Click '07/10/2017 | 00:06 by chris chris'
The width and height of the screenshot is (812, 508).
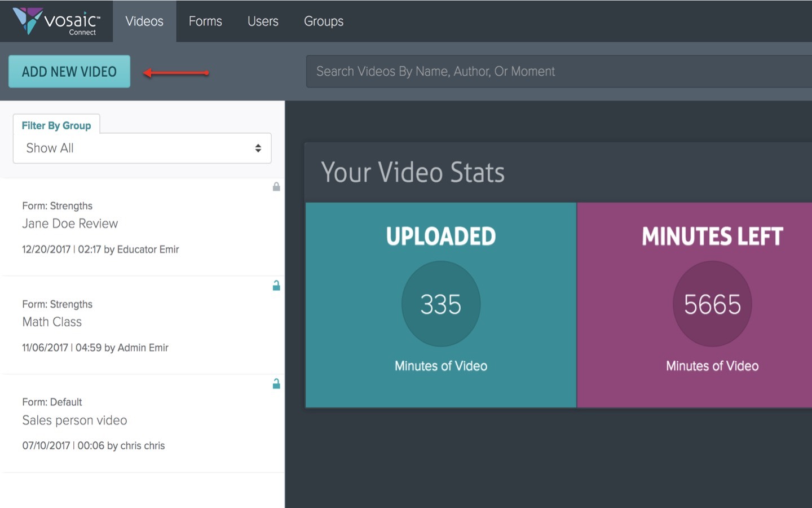94,446
